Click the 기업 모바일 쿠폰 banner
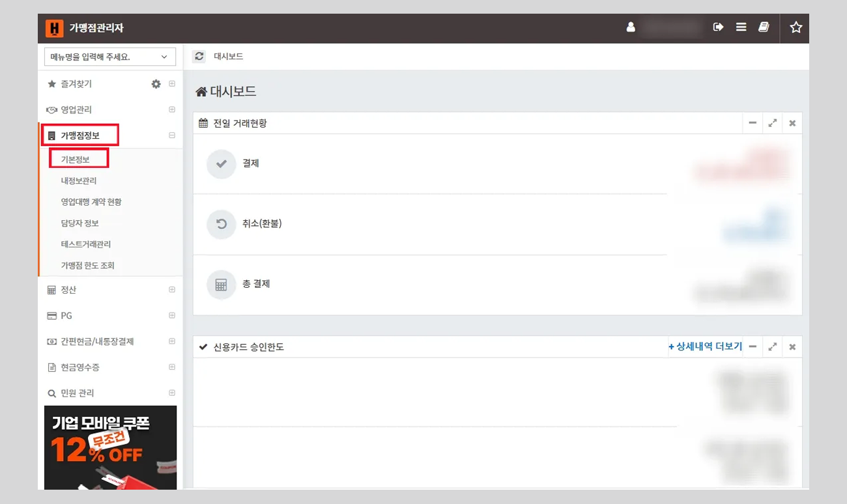Screen dimensions: 847x504 click(110, 447)
